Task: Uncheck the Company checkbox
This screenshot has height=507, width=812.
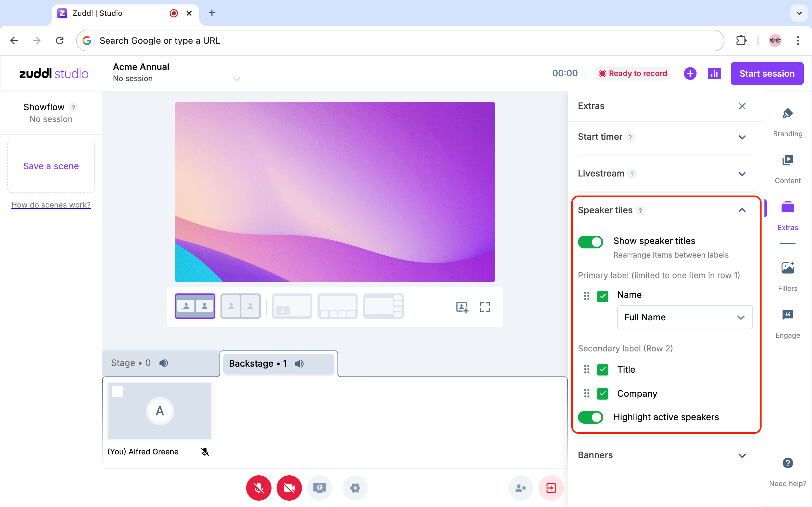Action: point(603,394)
